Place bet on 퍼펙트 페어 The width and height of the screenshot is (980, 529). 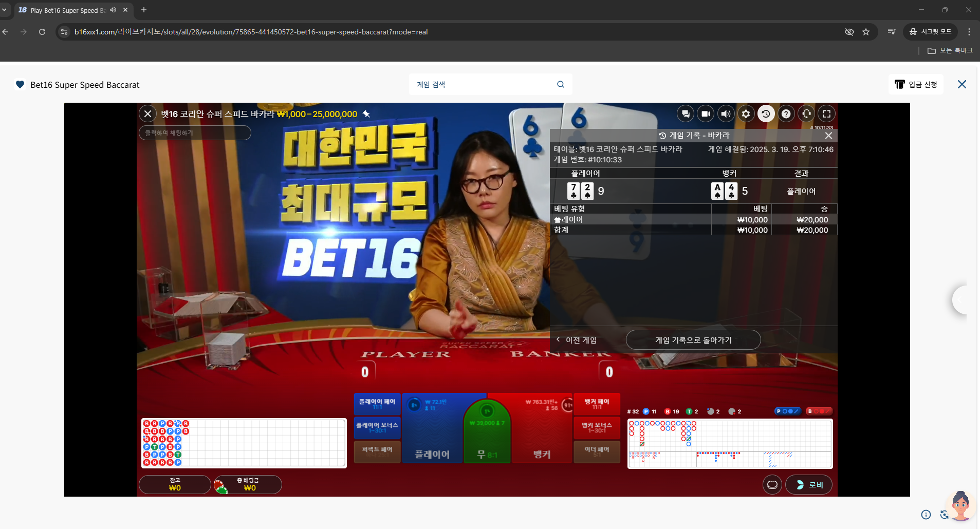click(377, 452)
